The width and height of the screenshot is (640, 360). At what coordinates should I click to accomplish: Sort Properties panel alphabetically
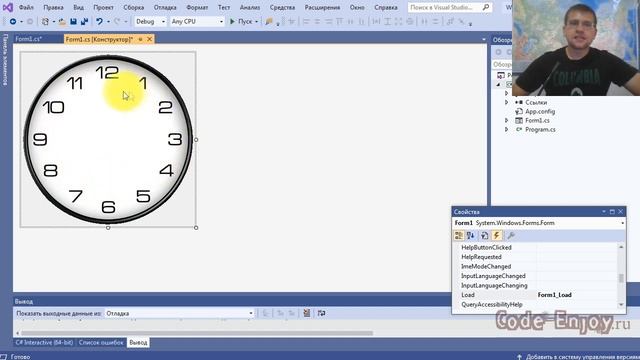pos(471,235)
